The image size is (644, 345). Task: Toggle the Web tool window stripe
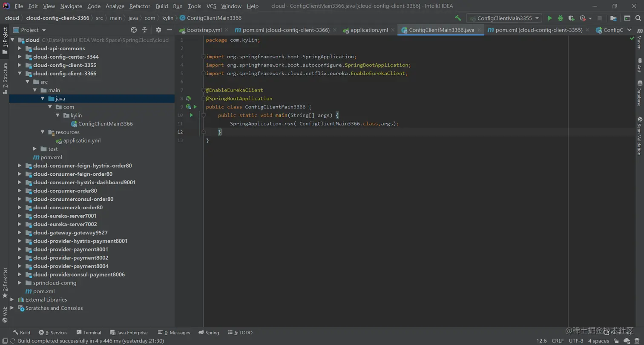[5, 315]
